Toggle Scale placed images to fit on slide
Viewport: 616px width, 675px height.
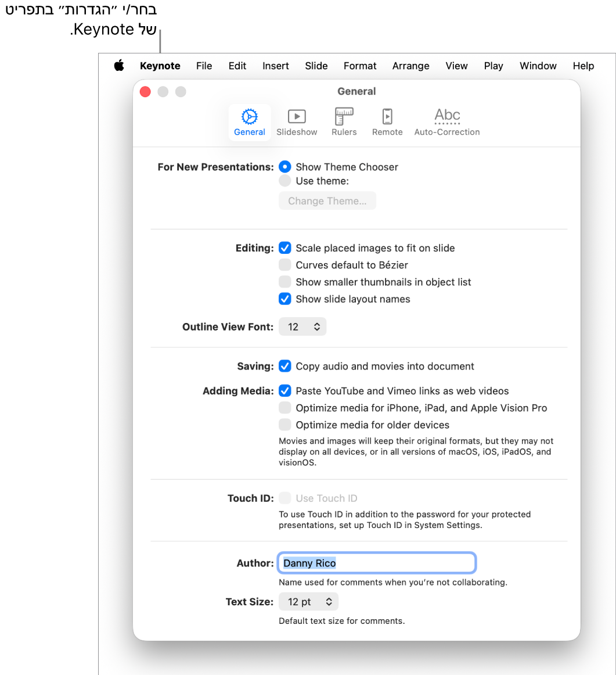pyautogui.click(x=284, y=248)
